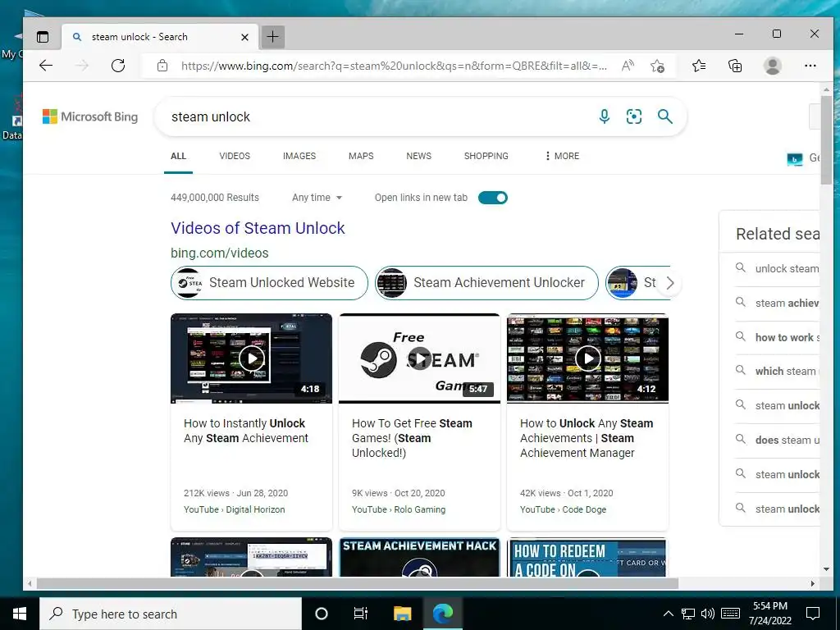
Task: Select Steam Achievement Unlocker chip
Action: point(486,283)
